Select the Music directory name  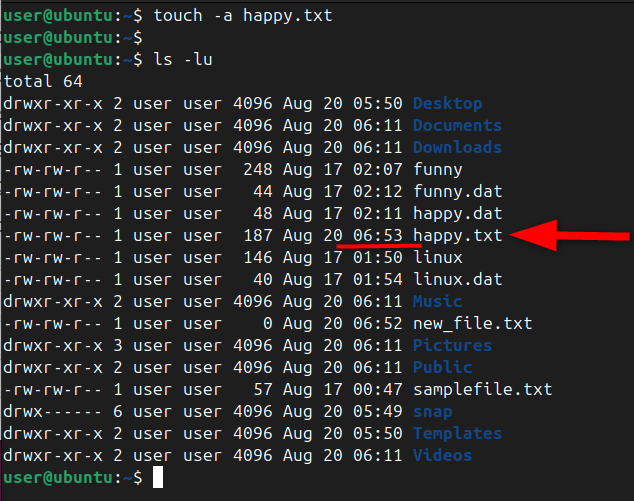(x=437, y=302)
